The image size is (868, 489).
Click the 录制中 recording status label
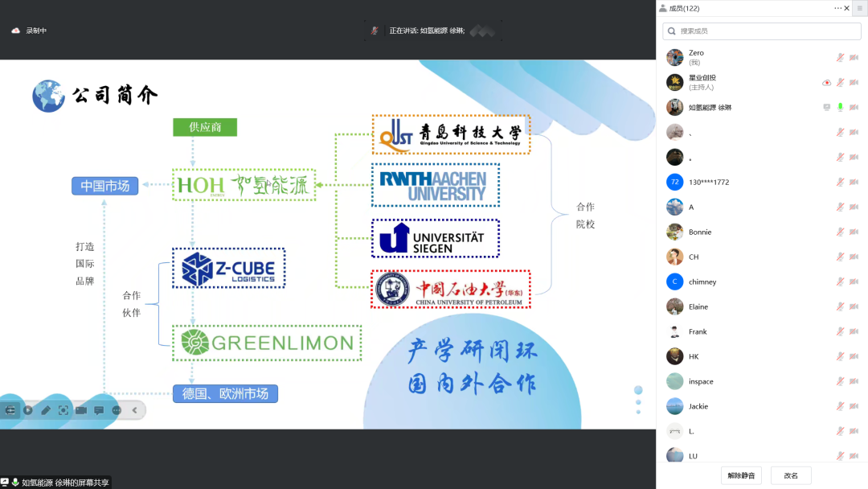(x=36, y=31)
